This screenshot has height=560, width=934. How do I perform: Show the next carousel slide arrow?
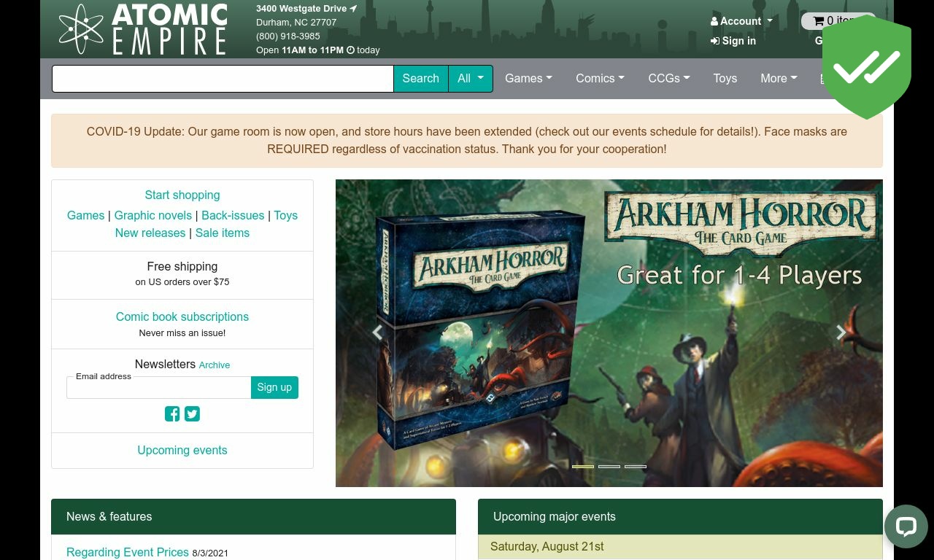click(x=841, y=332)
